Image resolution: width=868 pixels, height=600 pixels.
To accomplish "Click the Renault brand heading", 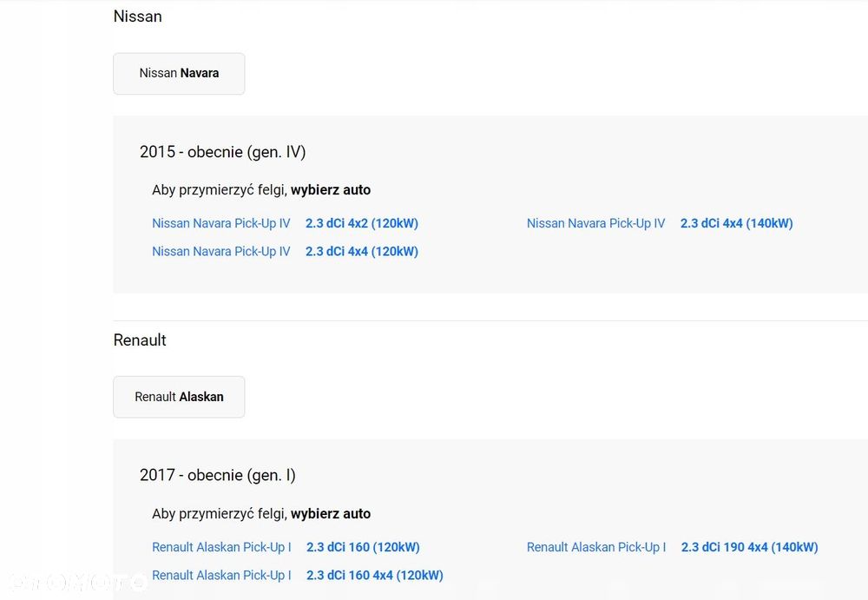I will point(140,340).
